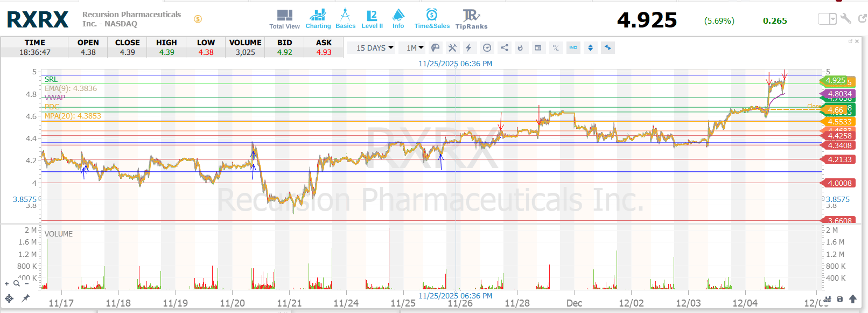Click the 4.8034 purple price tag

[x=839, y=94]
